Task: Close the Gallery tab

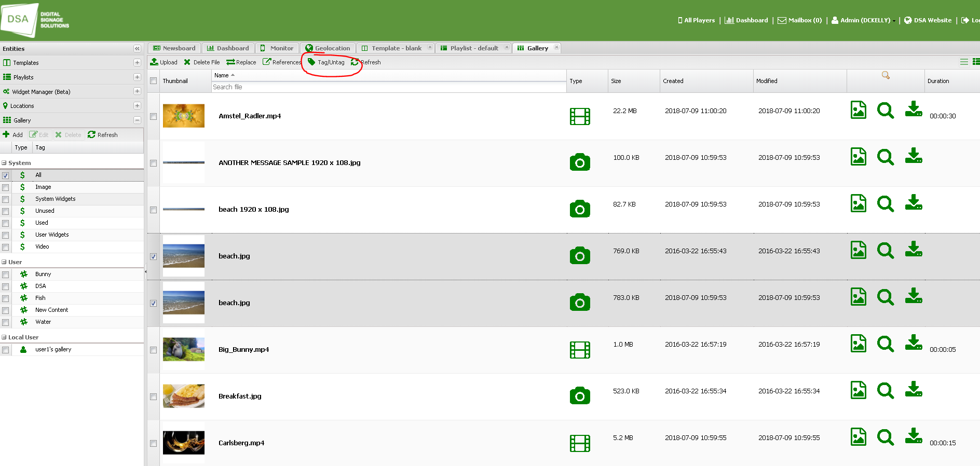Action: (556, 47)
